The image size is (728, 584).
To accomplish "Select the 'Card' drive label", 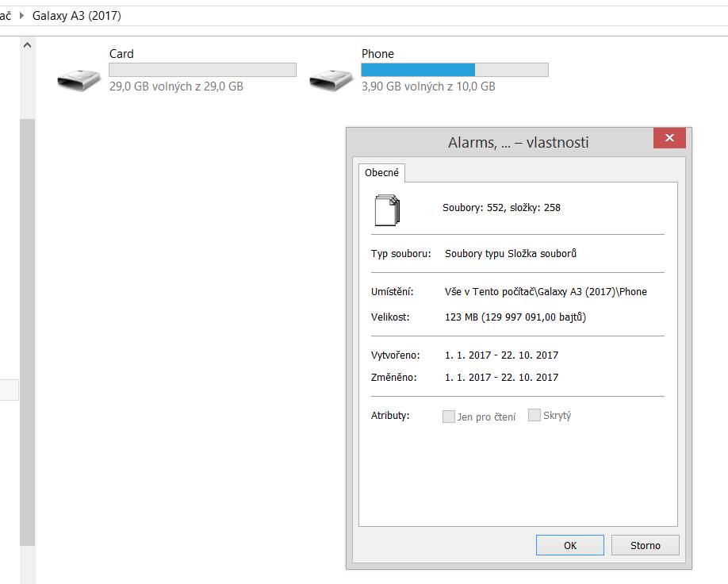I will click(121, 54).
